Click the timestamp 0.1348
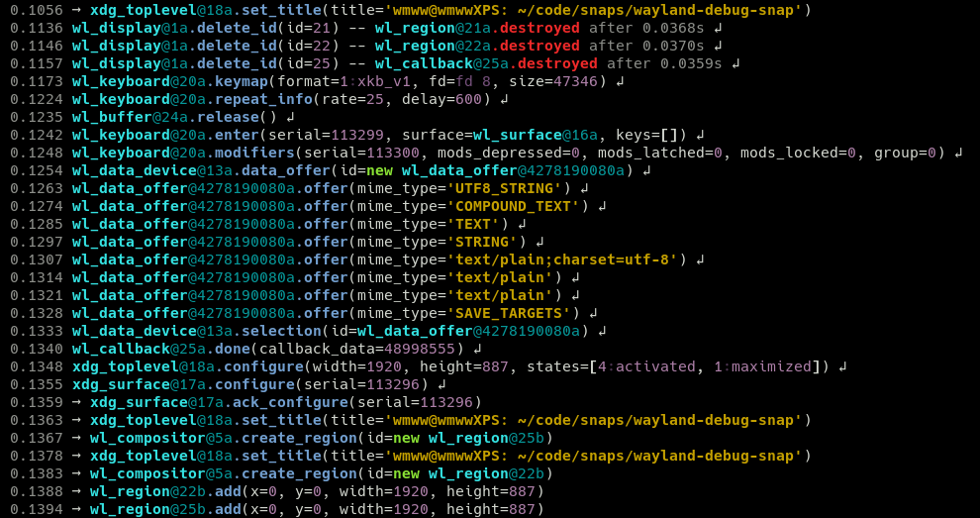Viewport: 980px width, 518px height. [37, 366]
